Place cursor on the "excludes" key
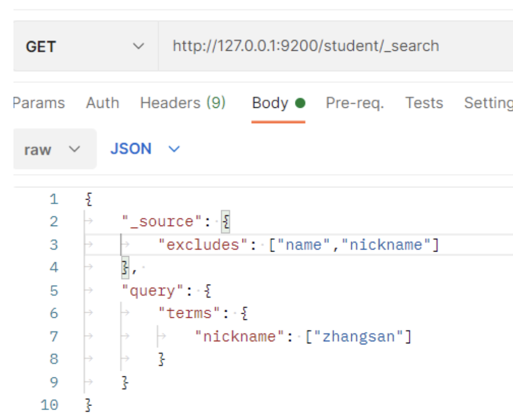Screen dimensions: 513x420 [203, 245]
